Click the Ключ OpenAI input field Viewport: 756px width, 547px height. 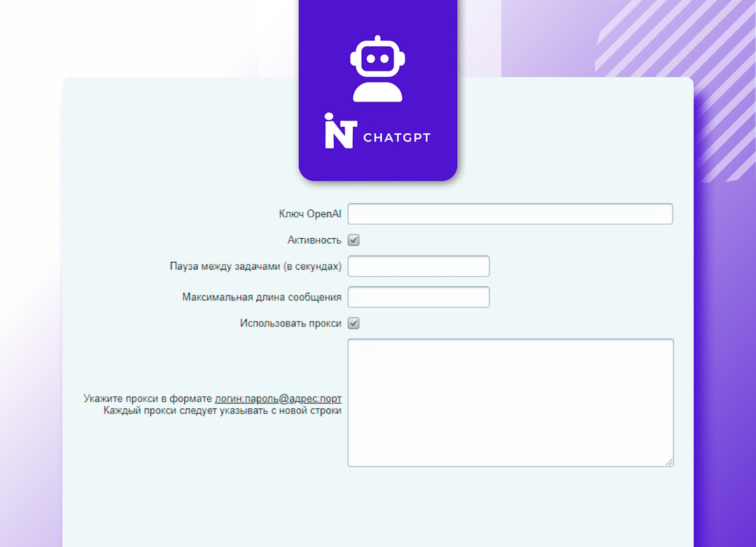click(510, 214)
